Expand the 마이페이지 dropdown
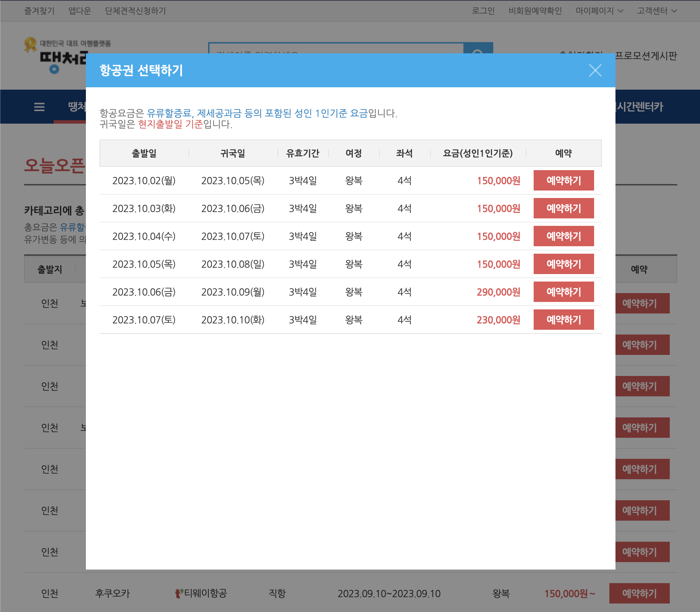 point(599,11)
